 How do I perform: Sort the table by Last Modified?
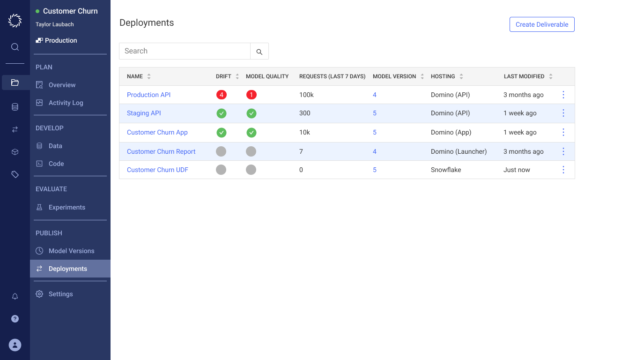pos(551,76)
